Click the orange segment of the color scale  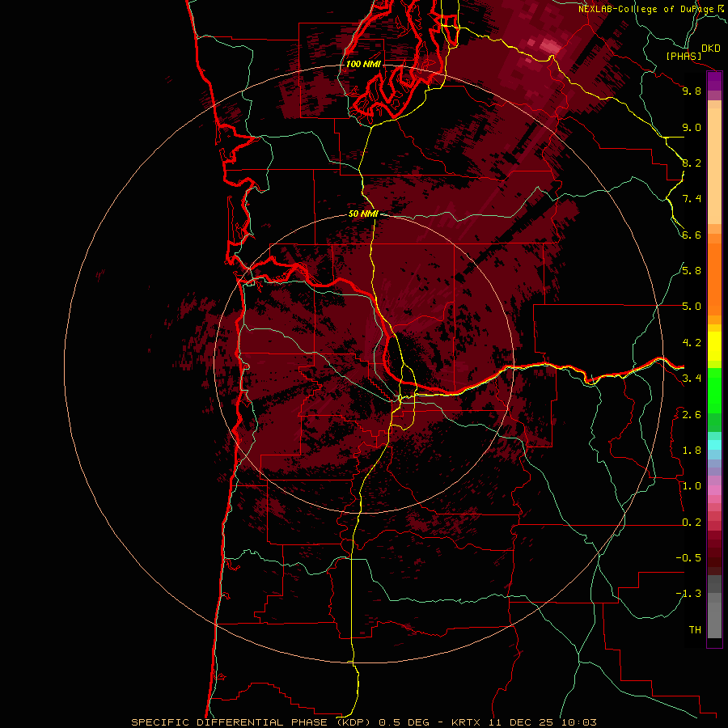[x=714, y=280]
